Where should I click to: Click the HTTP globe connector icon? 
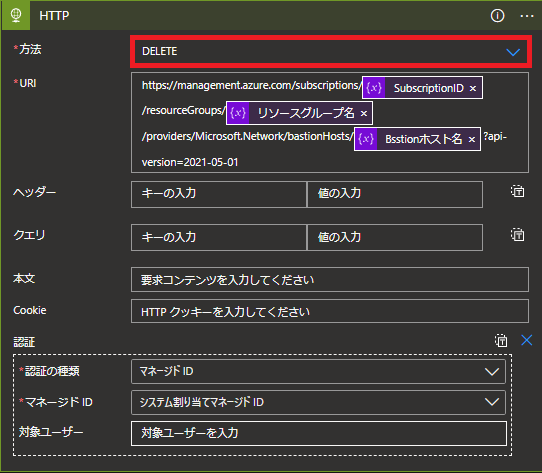point(16,16)
